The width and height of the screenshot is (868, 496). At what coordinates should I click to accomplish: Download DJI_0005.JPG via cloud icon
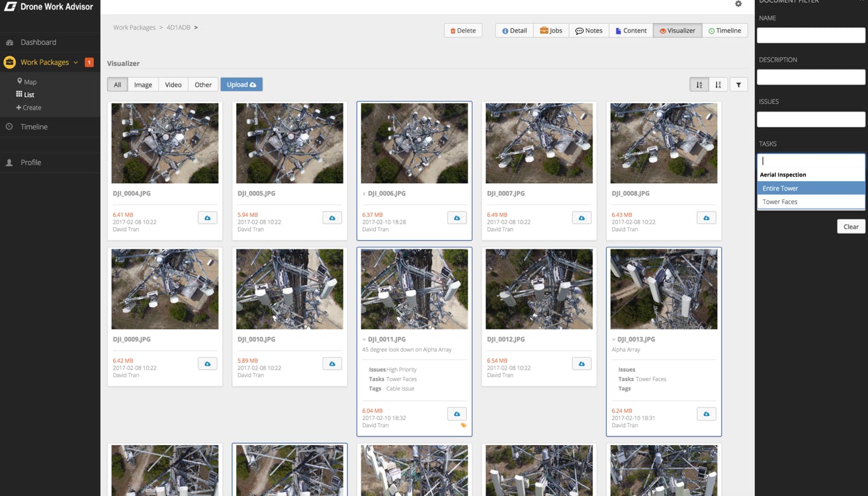[332, 218]
